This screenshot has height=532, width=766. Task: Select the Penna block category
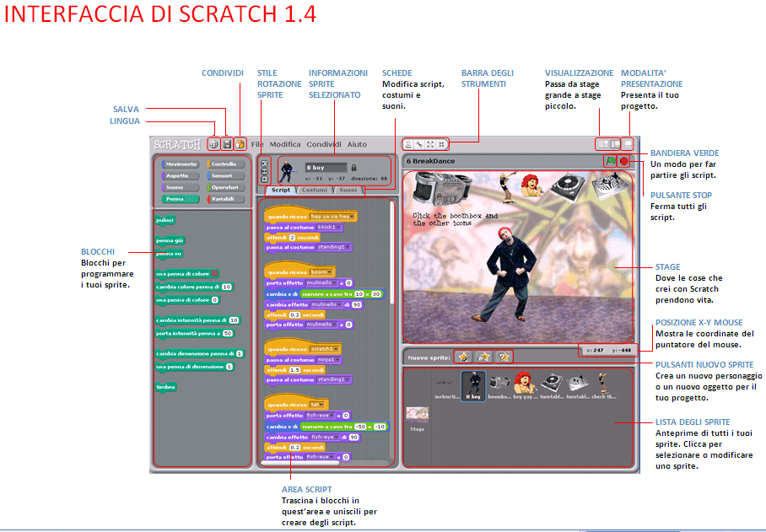(x=181, y=199)
